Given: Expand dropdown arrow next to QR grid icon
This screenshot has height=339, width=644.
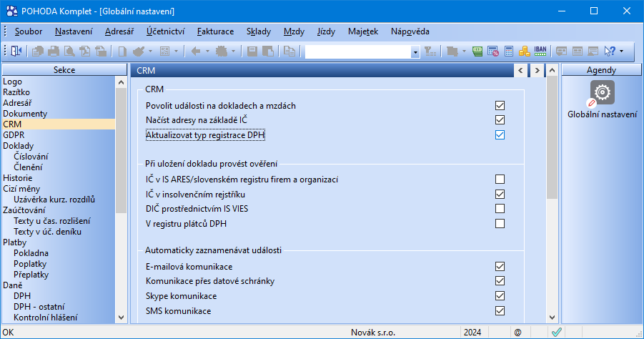Looking at the screenshot, I should (x=177, y=51).
